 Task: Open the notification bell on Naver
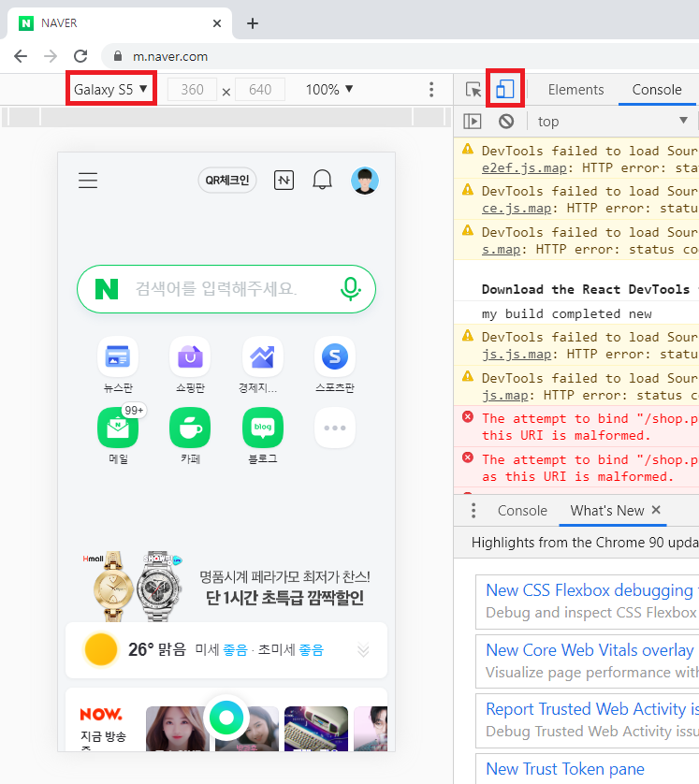[x=323, y=180]
